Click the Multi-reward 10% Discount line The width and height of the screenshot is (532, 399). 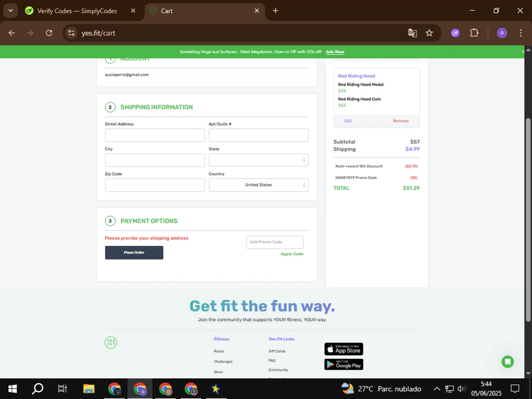click(x=376, y=166)
